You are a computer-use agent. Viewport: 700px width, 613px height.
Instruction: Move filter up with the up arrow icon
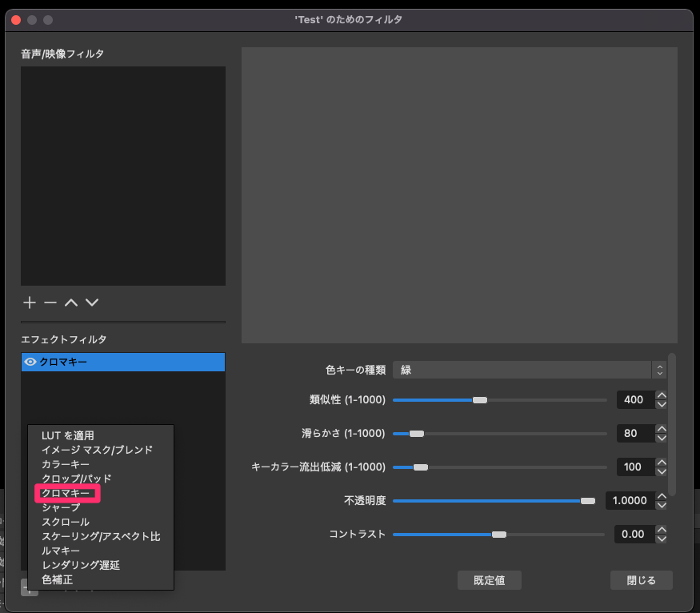[71, 302]
